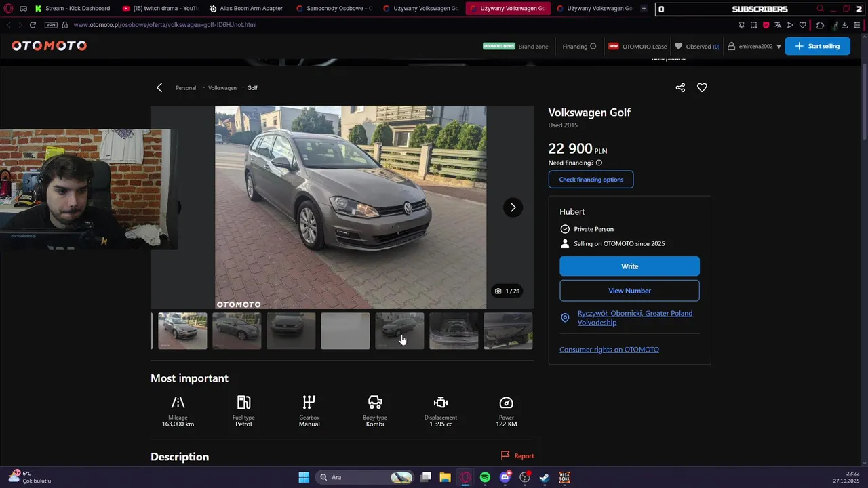Click the browser reload button
The width and height of the screenshot is (868, 488).
33,25
